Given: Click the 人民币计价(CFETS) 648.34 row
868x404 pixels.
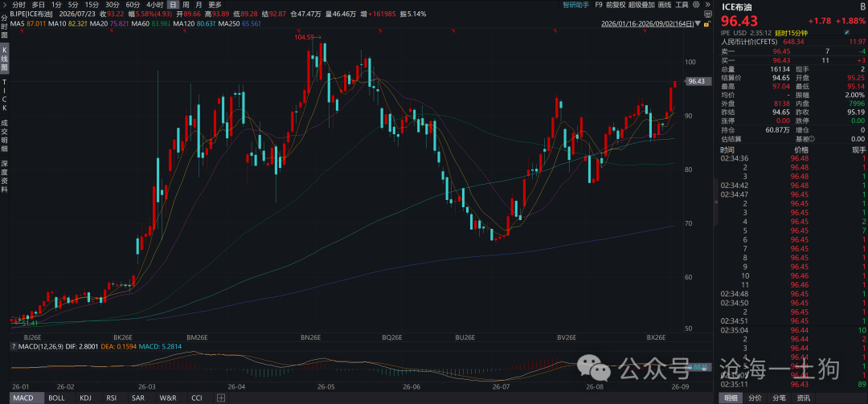Looking at the screenshot, I should pos(792,42).
